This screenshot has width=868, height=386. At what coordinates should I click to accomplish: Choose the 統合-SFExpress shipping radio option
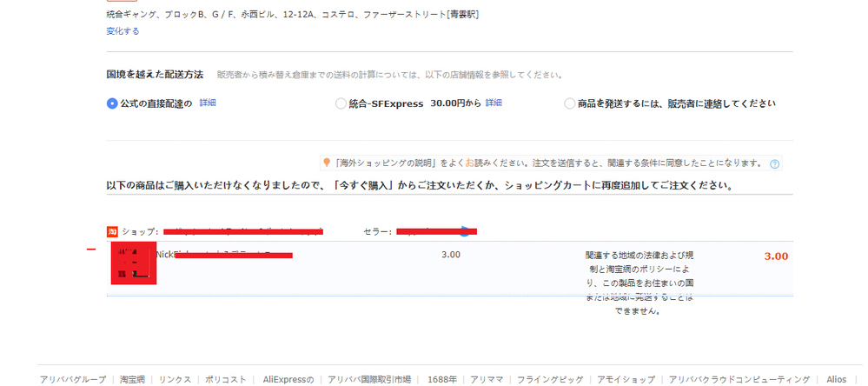(x=341, y=103)
